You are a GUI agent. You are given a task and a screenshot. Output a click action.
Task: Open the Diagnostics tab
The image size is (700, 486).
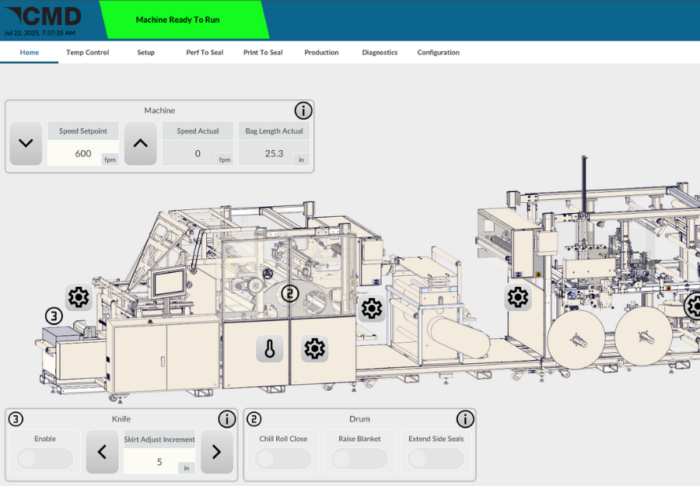coord(379,52)
